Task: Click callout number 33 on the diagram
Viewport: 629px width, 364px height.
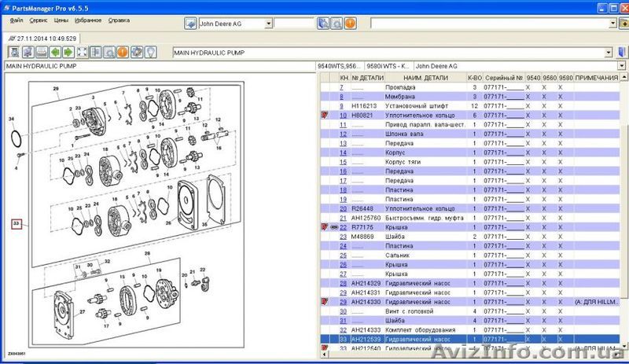Action: [x=17, y=224]
